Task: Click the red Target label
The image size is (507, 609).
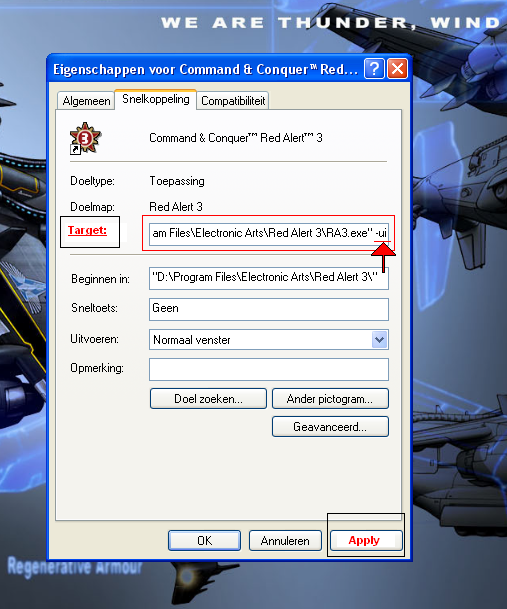Action: 87,230
